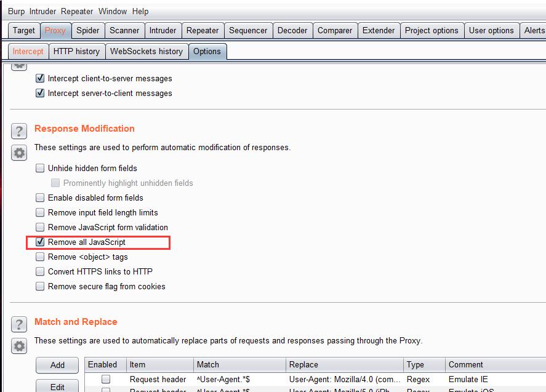
Task: Open the Match and Replace help icon
Action: click(19, 324)
